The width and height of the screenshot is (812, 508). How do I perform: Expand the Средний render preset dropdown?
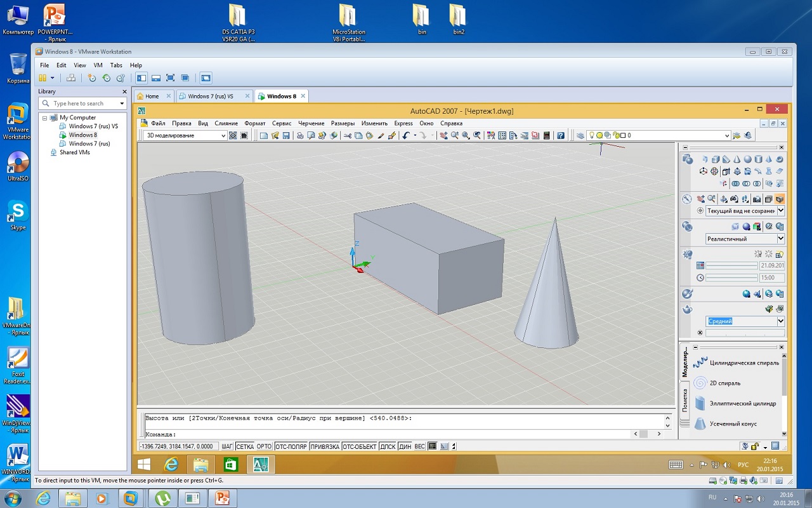pyautogui.click(x=780, y=321)
